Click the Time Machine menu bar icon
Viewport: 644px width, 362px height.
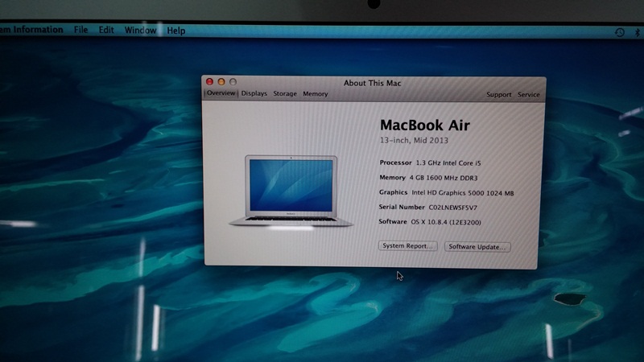coord(619,32)
